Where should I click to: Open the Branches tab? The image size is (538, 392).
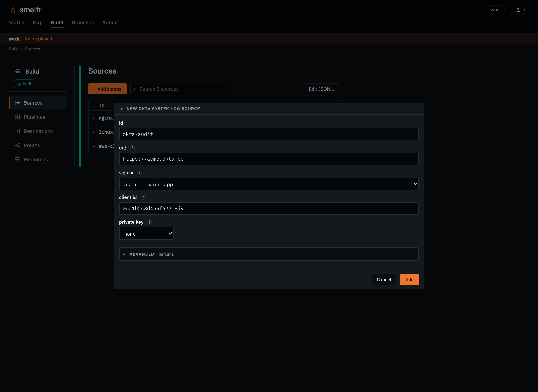tap(83, 23)
